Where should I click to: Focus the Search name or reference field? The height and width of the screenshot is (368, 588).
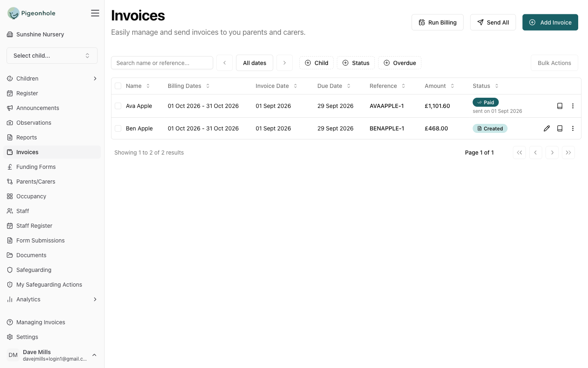[x=162, y=63]
